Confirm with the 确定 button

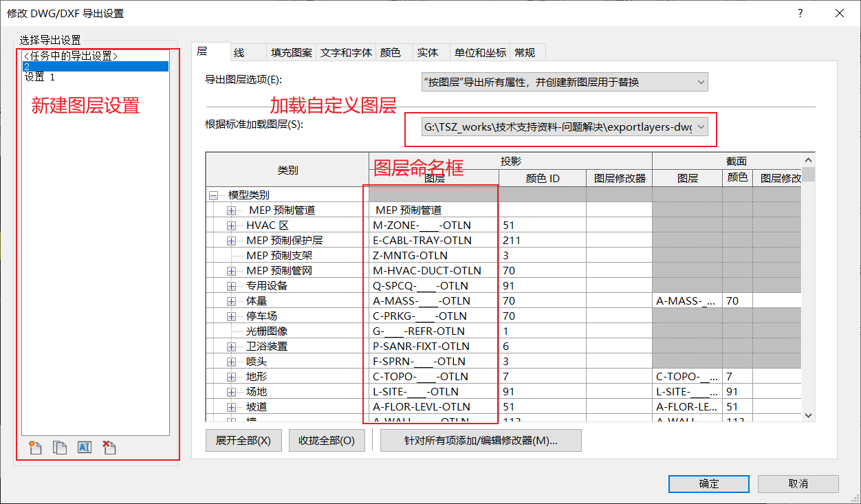pyautogui.click(x=709, y=484)
